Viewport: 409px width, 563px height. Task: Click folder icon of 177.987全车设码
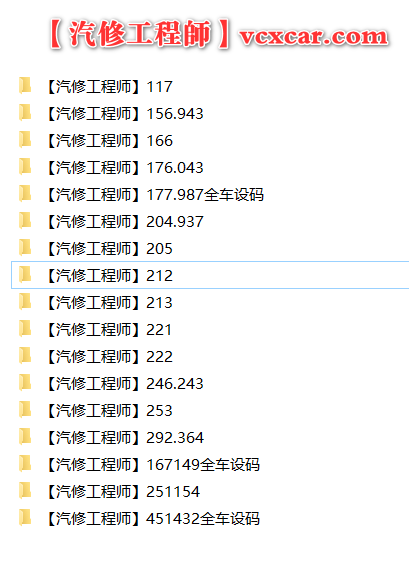tap(25, 194)
